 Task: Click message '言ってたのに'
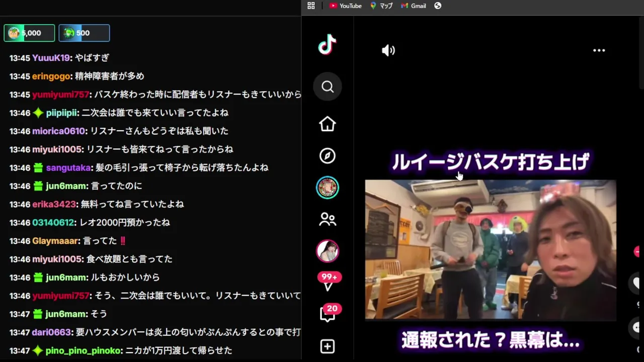pyautogui.click(x=117, y=186)
